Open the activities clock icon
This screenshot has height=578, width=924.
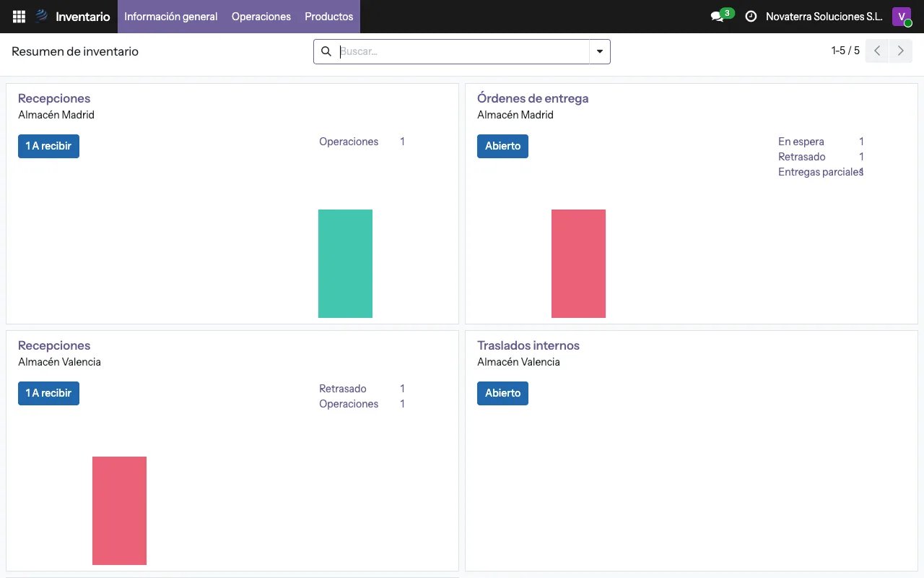tap(751, 17)
